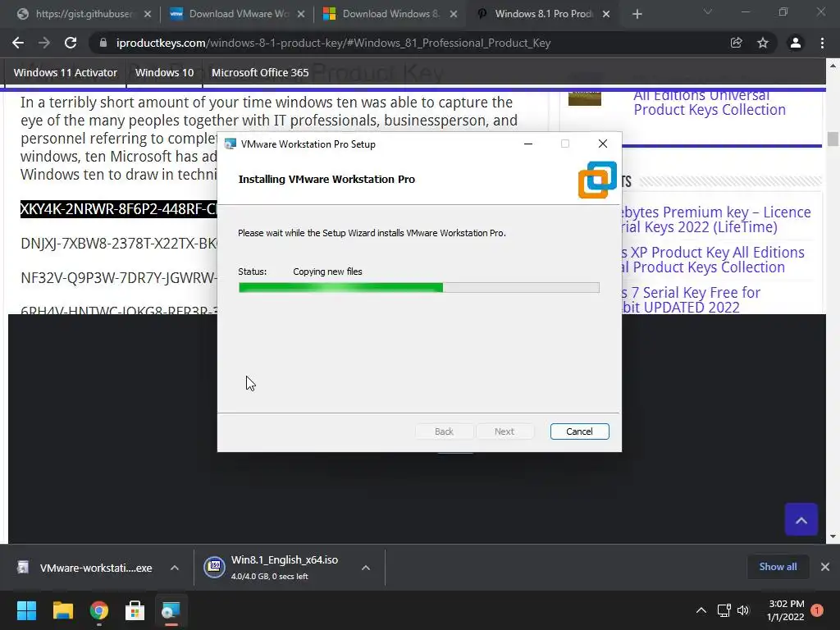
Task: Click VMware Workstation logo in setup dialog
Action: (597, 180)
